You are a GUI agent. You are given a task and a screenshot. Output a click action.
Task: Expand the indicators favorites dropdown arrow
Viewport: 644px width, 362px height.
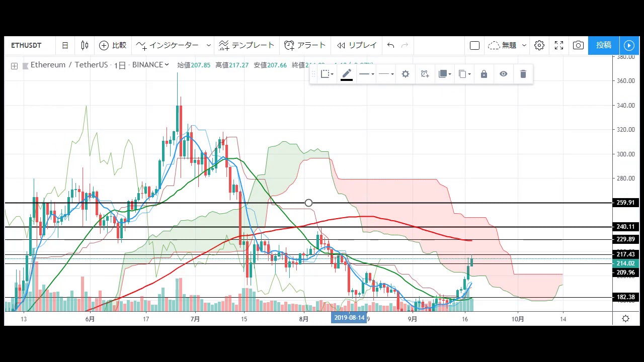pos(209,45)
